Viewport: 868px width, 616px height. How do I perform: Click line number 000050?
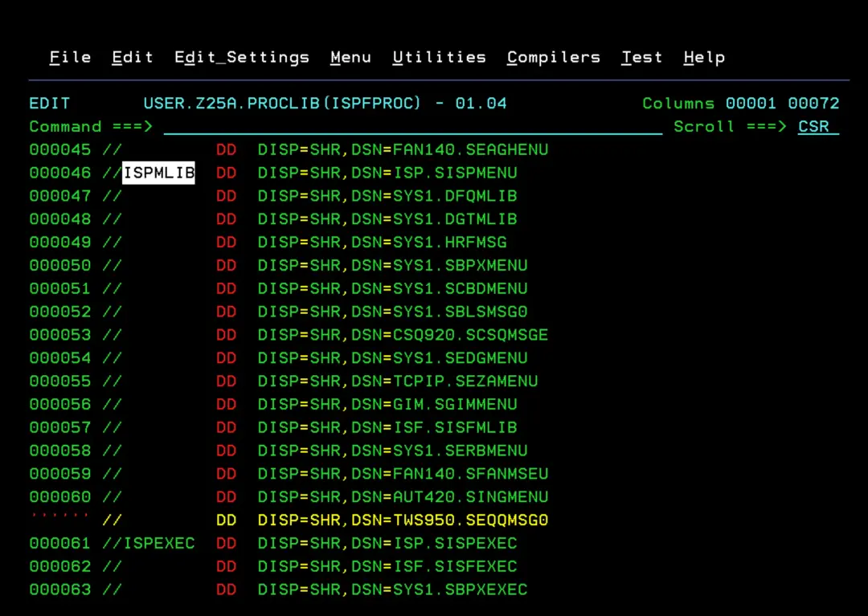coord(59,265)
